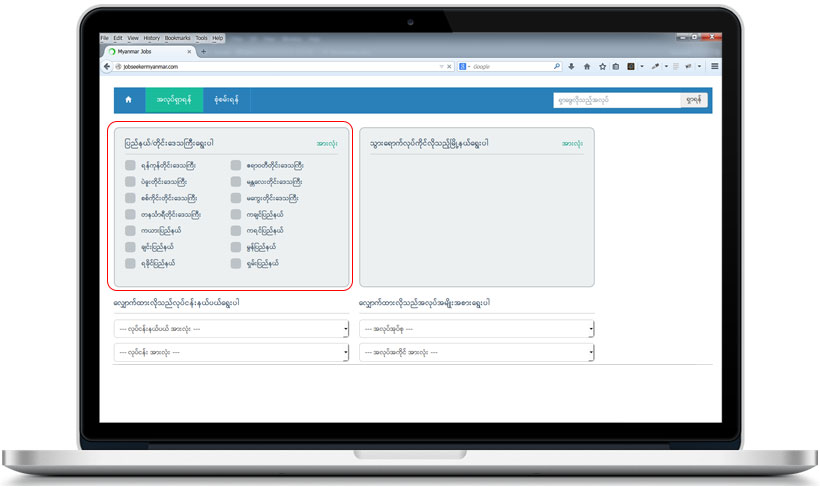Enable the Kachin State (ကချင်ပြည်နယ်) checkbox
Image resolution: width=820 pixels, height=487 pixels.
coord(236,214)
